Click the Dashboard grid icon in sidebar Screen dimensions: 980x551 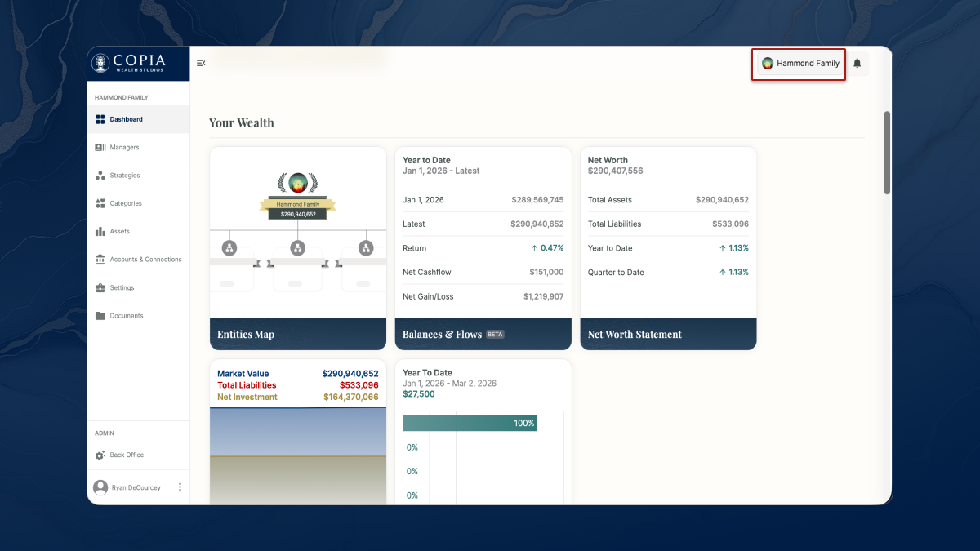(x=100, y=119)
